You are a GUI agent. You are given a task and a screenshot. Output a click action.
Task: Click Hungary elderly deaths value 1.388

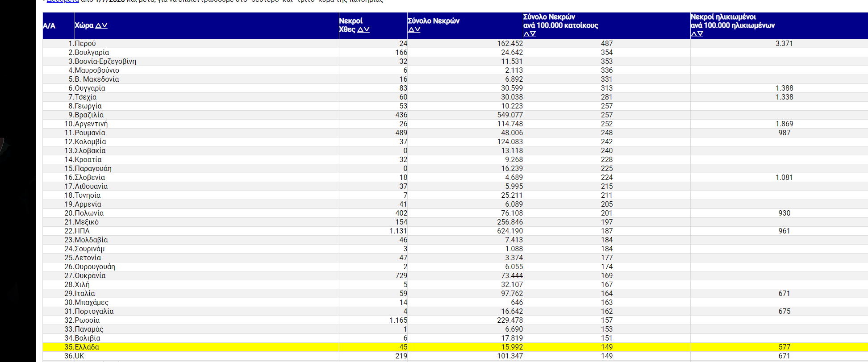pyautogui.click(x=785, y=88)
